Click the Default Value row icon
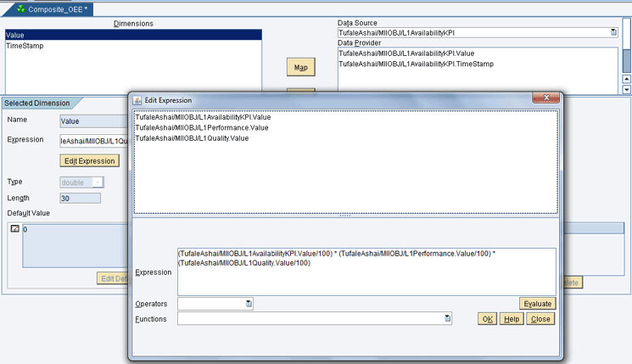 (14, 229)
